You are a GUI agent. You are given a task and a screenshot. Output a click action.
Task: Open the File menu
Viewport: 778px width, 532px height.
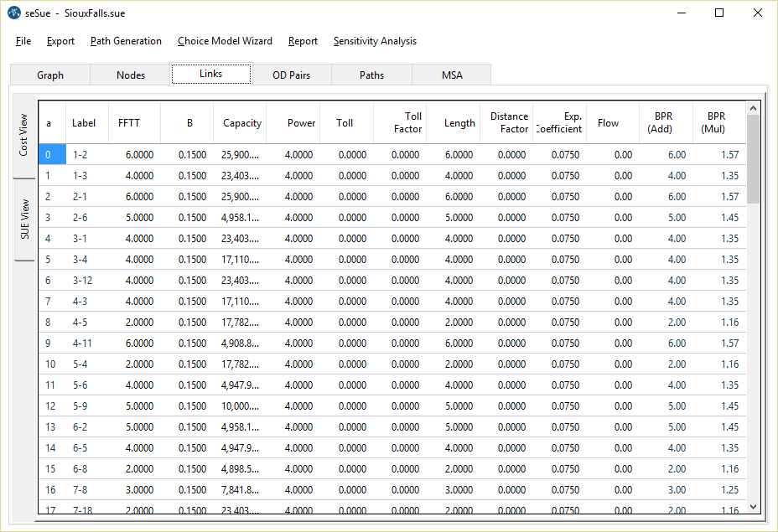(x=23, y=41)
